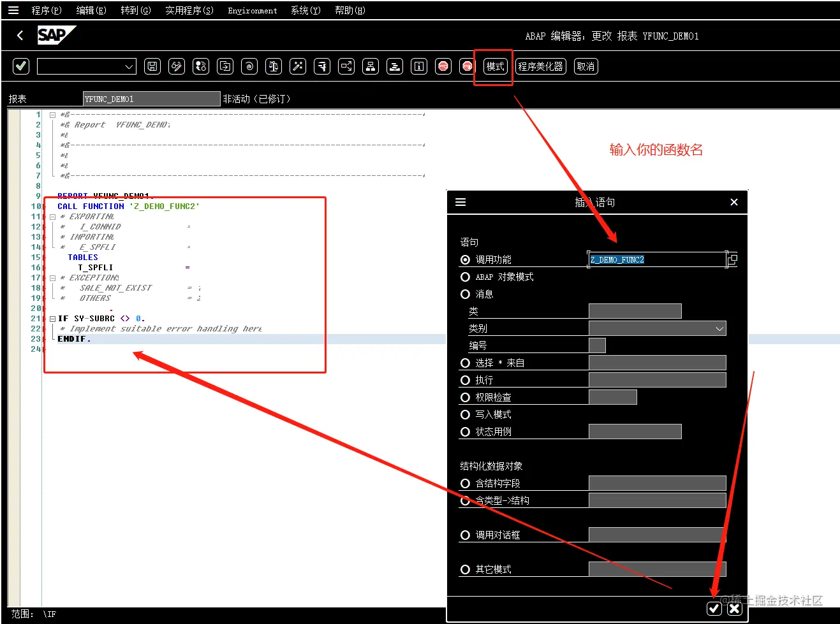840x624 pixels.
Task: Open the 编辑(E) menu
Action: 91,10
